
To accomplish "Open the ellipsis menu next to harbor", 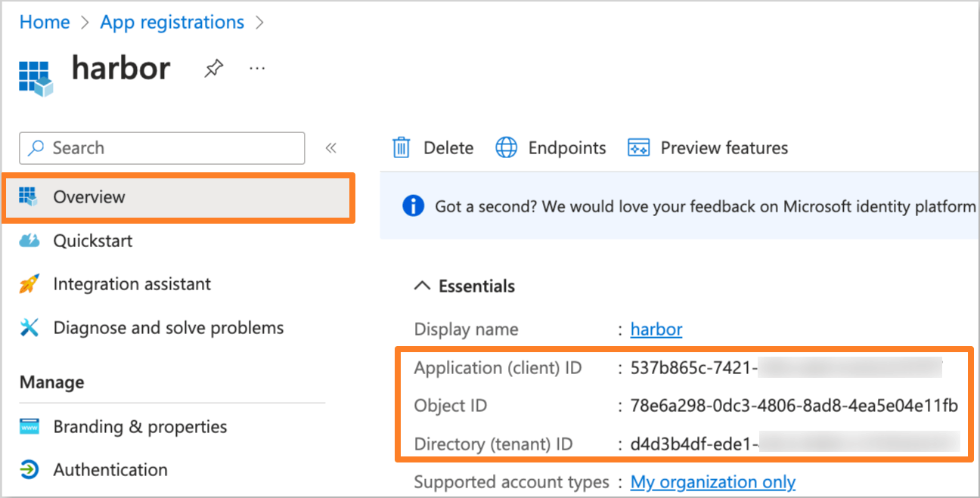I will [256, 68].
